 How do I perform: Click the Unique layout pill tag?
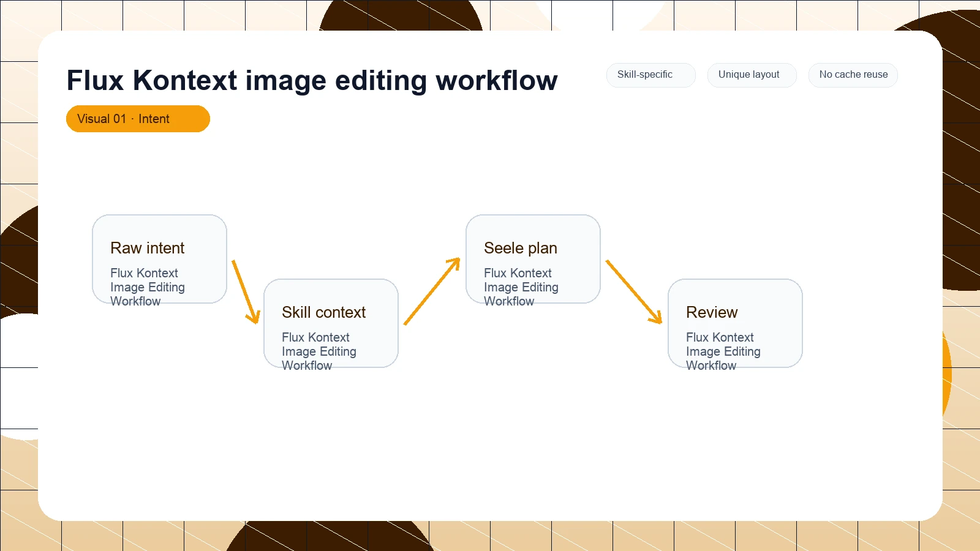click(752, 75)
